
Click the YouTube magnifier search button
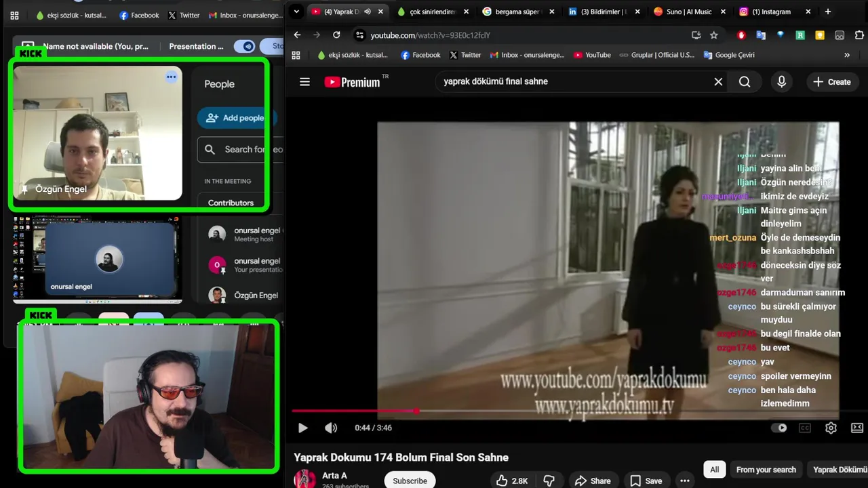(745, 82)
